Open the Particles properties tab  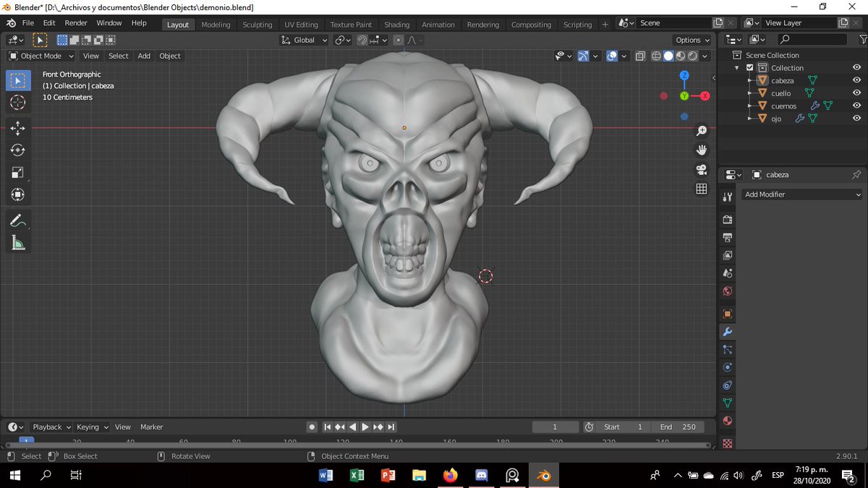coord(728,349)
